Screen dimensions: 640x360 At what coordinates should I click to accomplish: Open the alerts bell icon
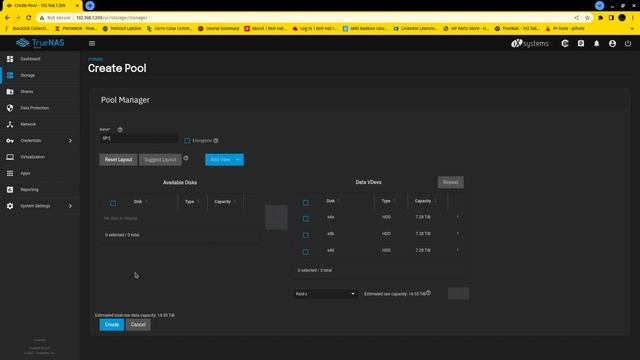(596, 43)
